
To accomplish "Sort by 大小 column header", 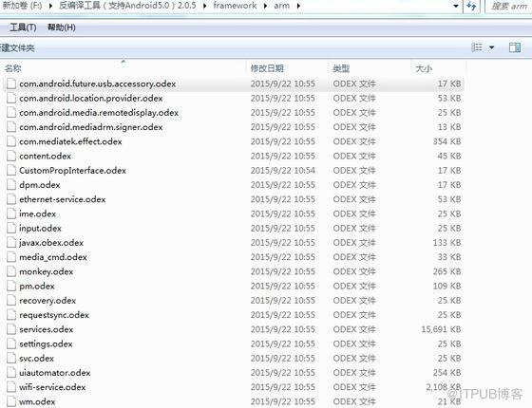I will click(x=424, y=68).
